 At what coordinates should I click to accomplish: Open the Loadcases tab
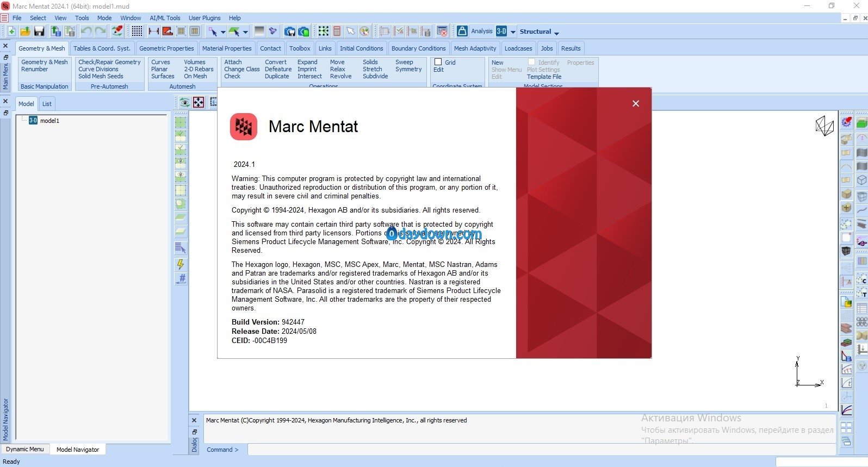[x=518, y=48]
